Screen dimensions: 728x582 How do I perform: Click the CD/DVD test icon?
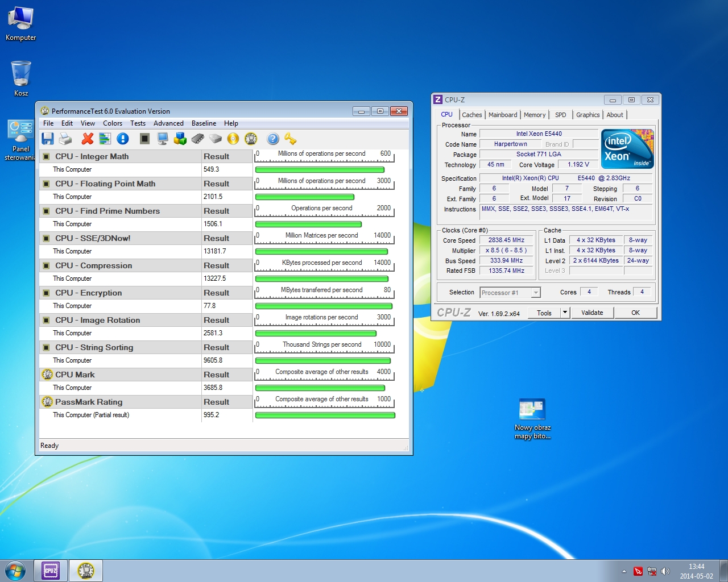tap(233, 139)
